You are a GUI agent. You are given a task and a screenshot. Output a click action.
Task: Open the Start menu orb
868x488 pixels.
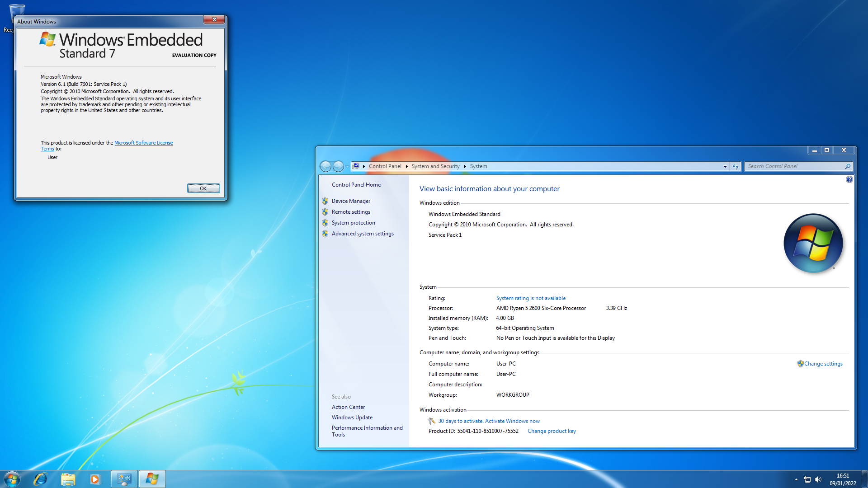pos(12,479)
